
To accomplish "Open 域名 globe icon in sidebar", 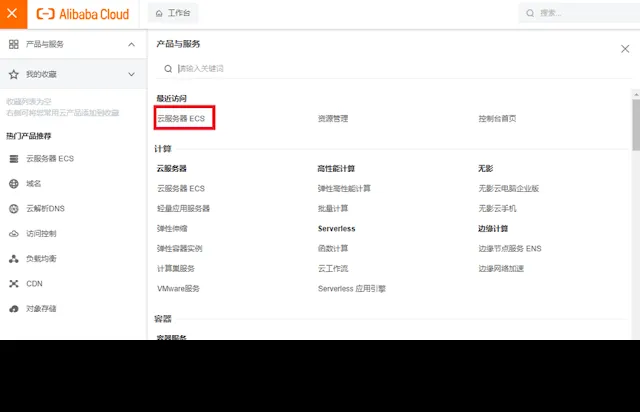I will pos(14,184).
